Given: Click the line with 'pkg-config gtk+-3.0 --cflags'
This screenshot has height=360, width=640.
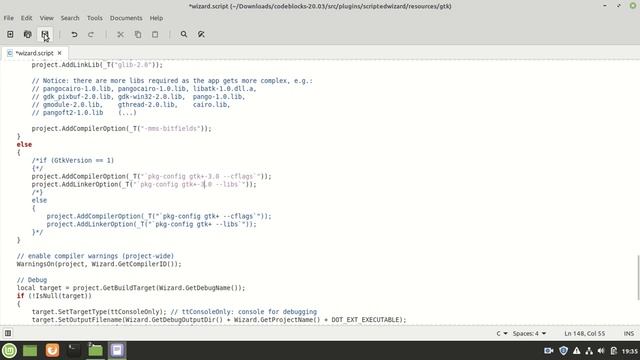Looking at the screenshot, I should click(x=151, y=176).
